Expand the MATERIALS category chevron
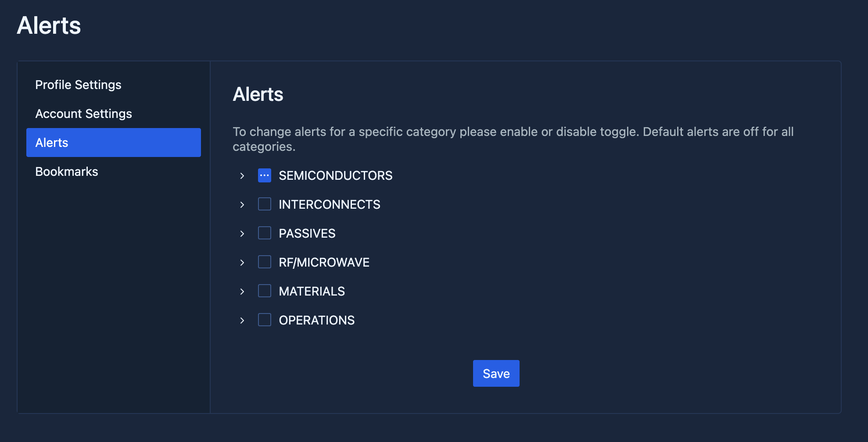Screen dimensions: 868x442 pos(242,292)
